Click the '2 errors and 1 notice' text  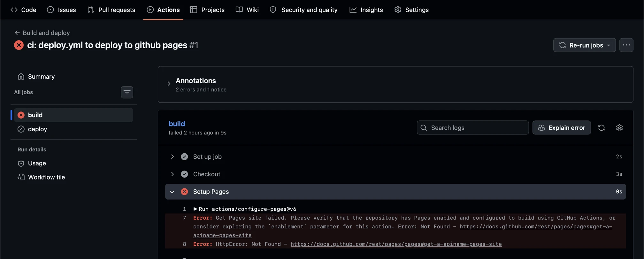tap(201, 90)
